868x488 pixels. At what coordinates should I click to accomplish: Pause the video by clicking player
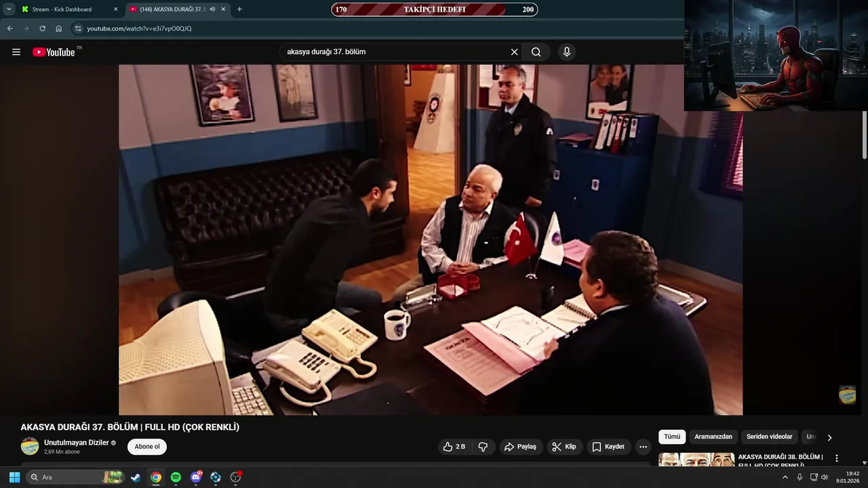pyautogui.click(x=431, y=239)
